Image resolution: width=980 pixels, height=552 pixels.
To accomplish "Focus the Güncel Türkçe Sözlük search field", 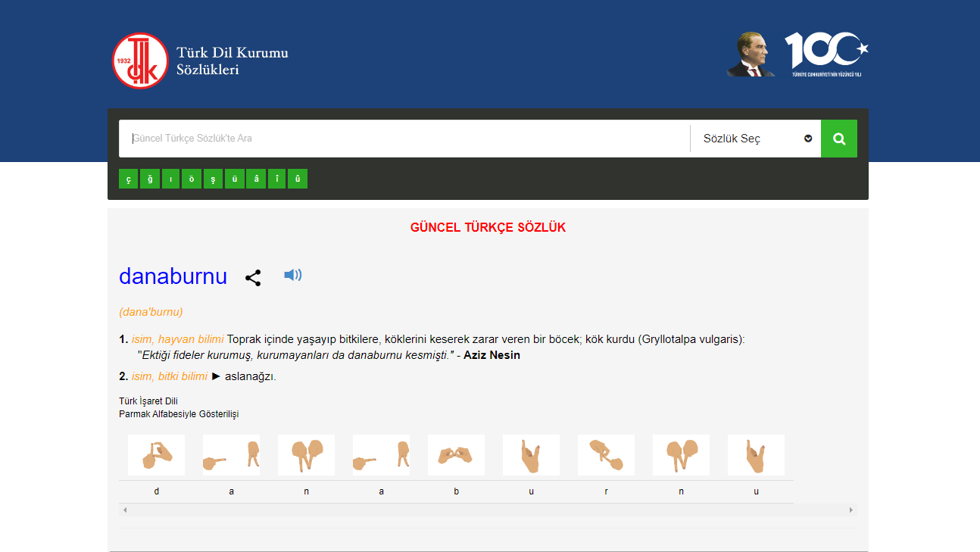I will (x=404, y=139).
